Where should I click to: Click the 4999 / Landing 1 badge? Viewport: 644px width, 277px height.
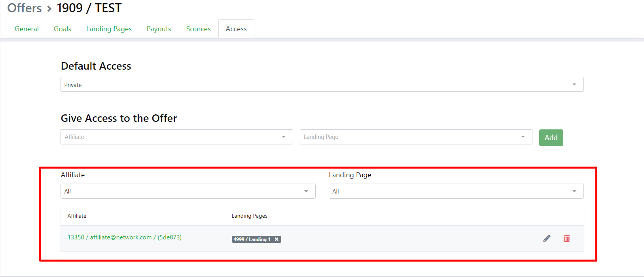tap(252, 239)
